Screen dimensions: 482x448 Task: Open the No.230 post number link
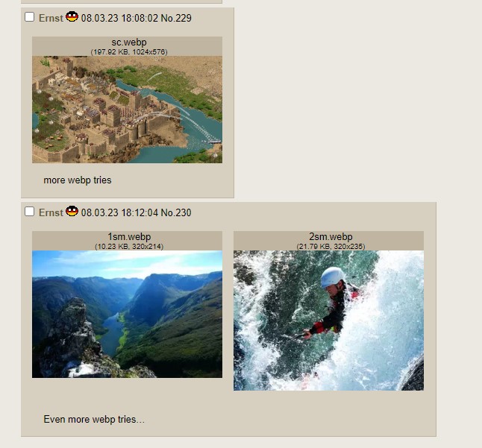[x=176, y=212]
